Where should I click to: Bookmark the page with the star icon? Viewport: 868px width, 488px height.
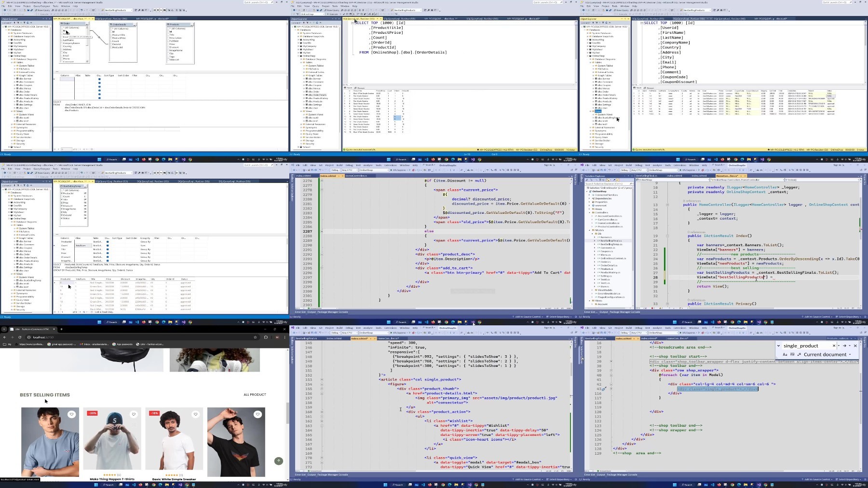click(x=255, y=337)
